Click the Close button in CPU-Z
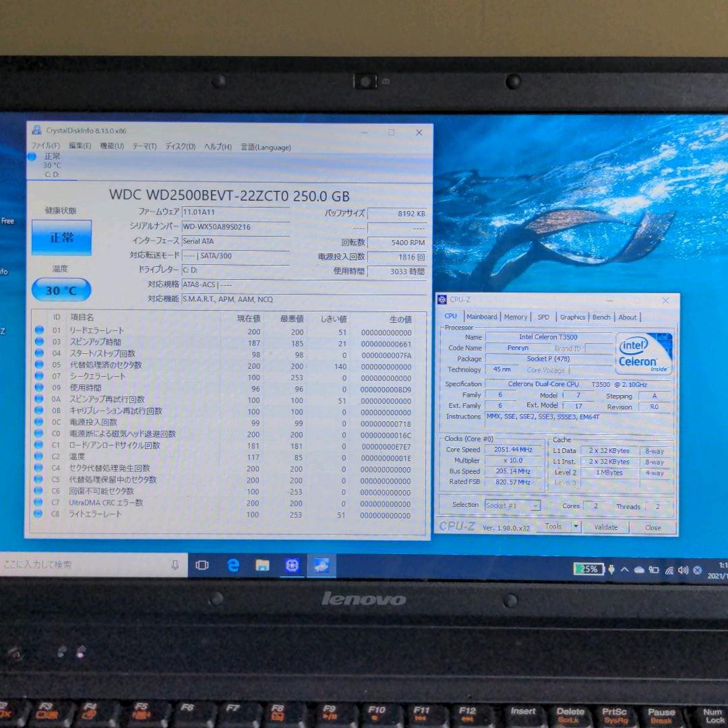The height and width of the screenshot is (728, 728). tap(653, 528)
